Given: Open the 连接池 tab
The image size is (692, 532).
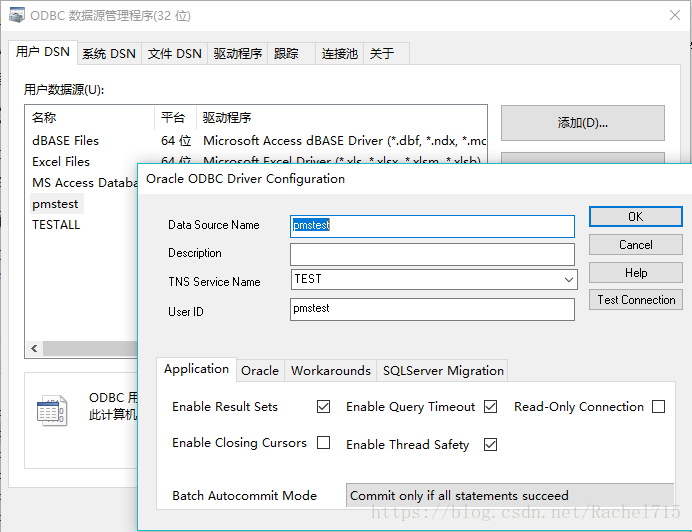Looking at the screenshot, I should click(339, 54).
